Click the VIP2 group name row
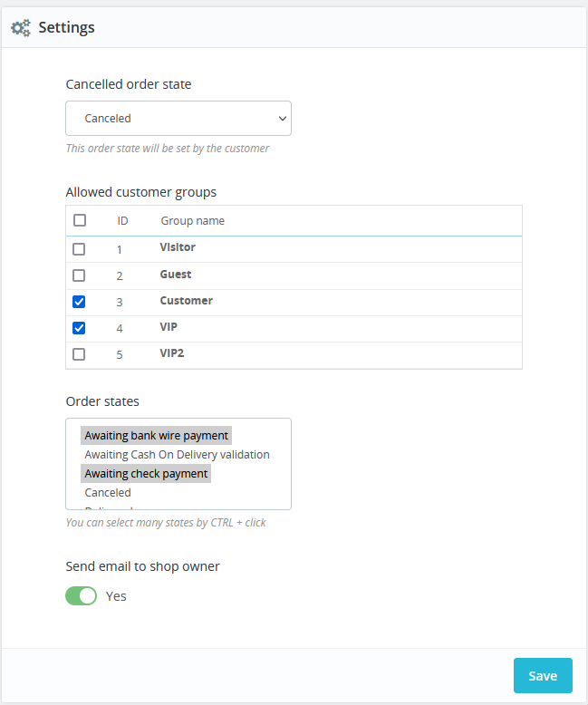 tap(172, 353)
